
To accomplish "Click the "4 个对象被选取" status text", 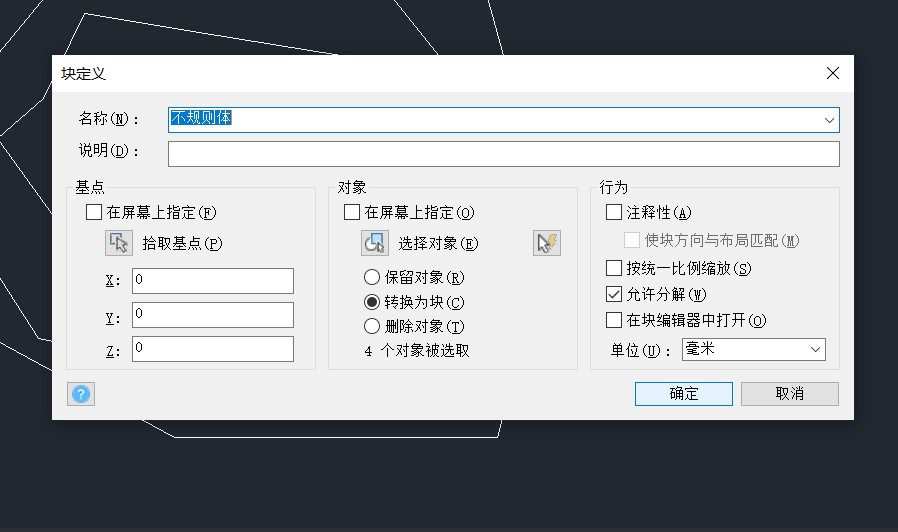I will 417,350.
